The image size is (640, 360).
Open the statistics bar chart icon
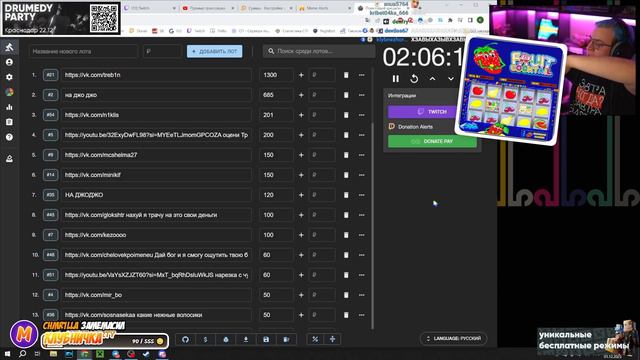tap(9, 107)
